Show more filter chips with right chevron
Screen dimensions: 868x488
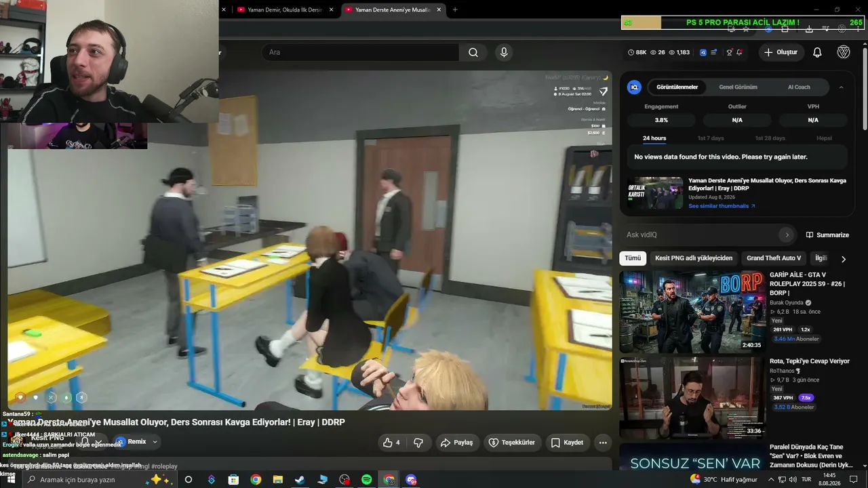(844, 259)
